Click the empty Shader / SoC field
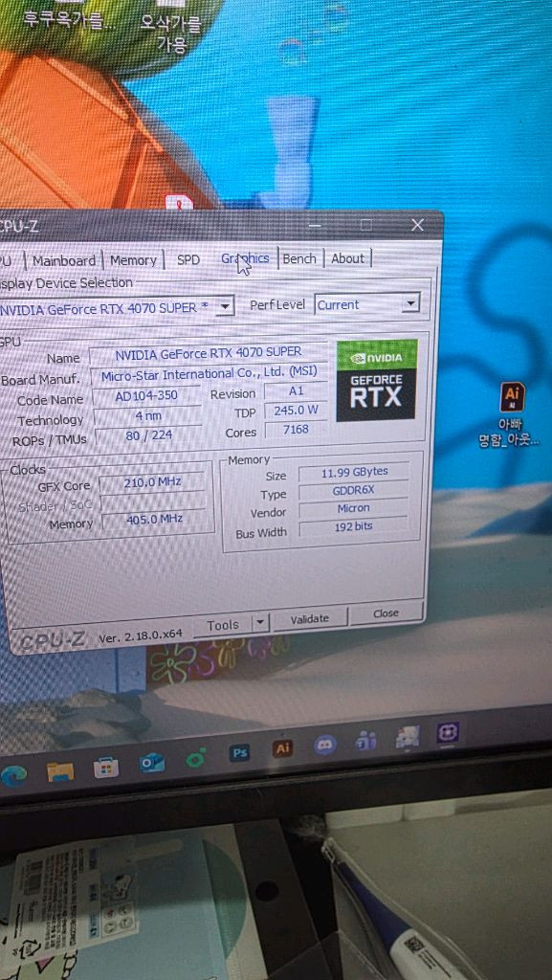 tap(153, 501)
